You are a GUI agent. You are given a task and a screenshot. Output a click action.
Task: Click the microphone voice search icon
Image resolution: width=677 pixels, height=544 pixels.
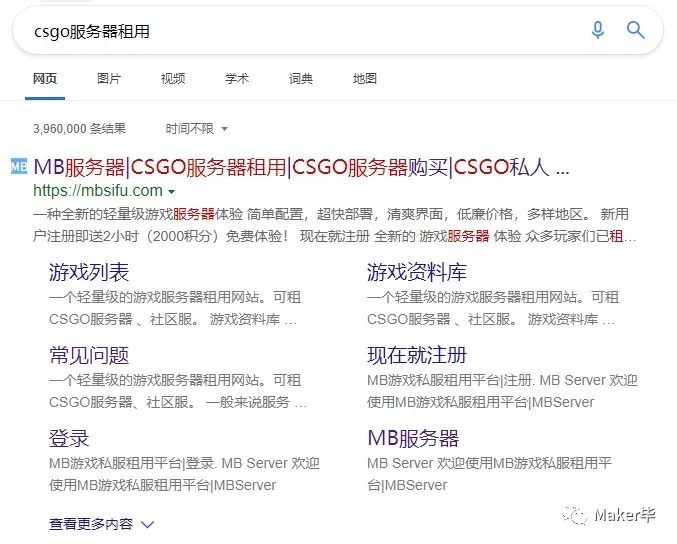[x=598, y=30]
